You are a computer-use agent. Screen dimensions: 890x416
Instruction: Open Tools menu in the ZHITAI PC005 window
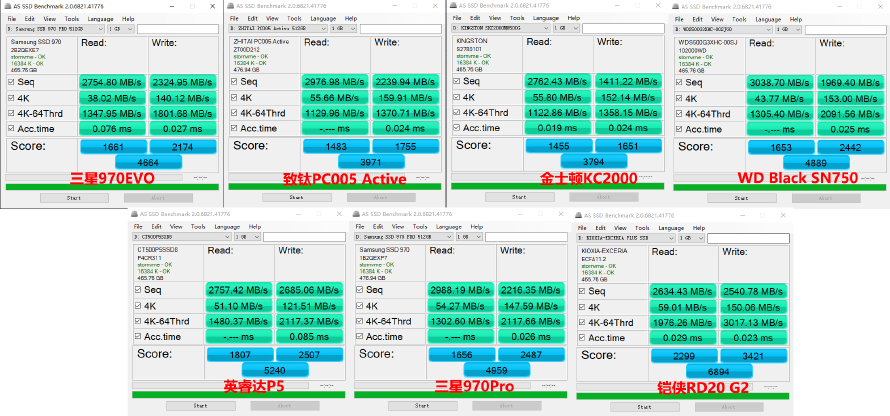point(294,19)
